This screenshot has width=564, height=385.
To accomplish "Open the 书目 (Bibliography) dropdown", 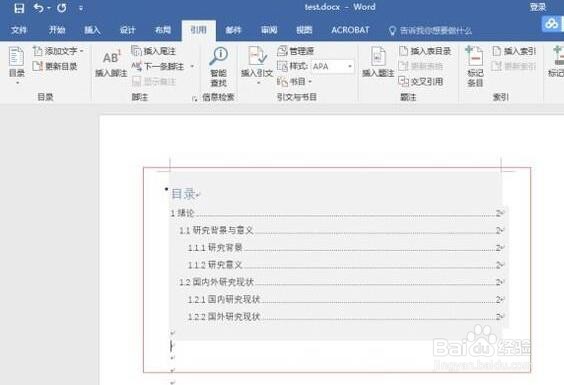I will click(x=294, y=82).
